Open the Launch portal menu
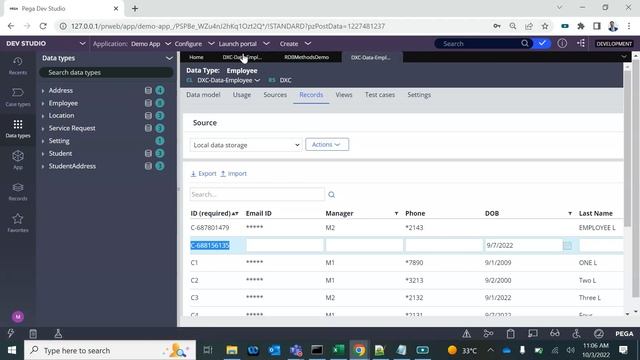The height and width of the screenshot is (360, 640). 244,44
